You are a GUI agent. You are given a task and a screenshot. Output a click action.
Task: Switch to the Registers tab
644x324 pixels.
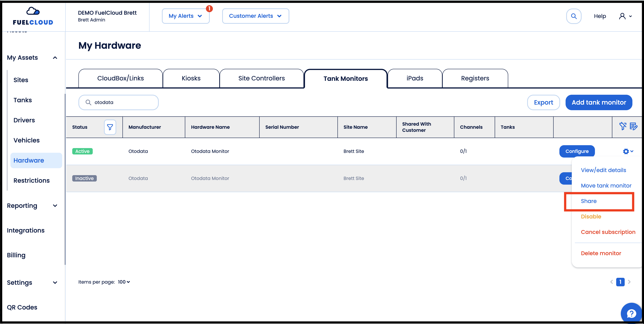pos(475,78)
